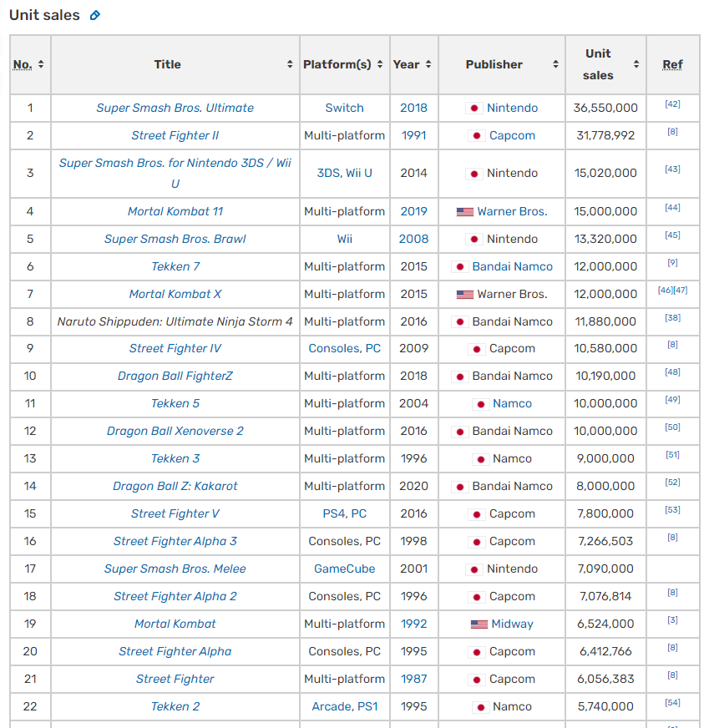
Task: Sort table by Publisher column arrows
Action: click(555, 64)
